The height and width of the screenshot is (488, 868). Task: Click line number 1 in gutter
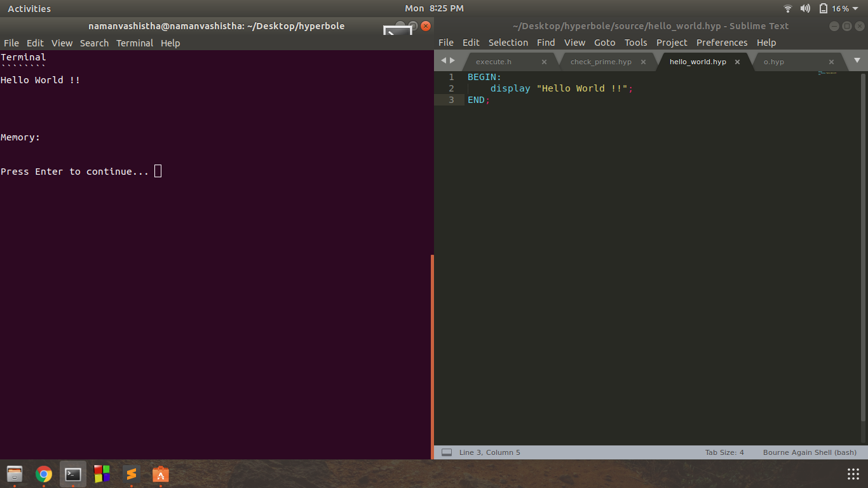(x=451, y=77)
